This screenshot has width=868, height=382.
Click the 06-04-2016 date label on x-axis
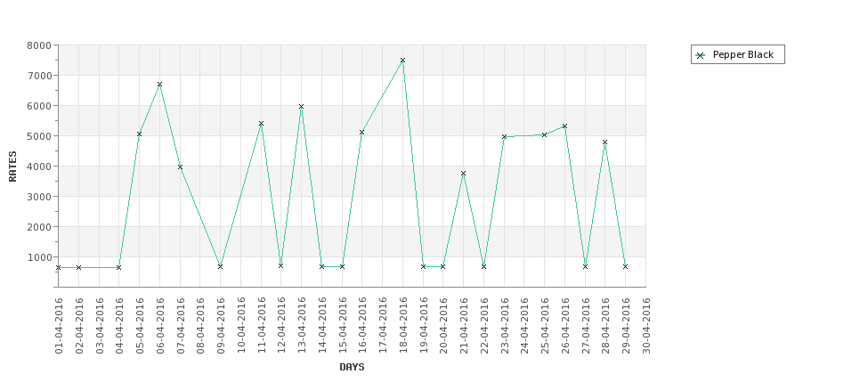pyautogui.click(x=160, y=326)
